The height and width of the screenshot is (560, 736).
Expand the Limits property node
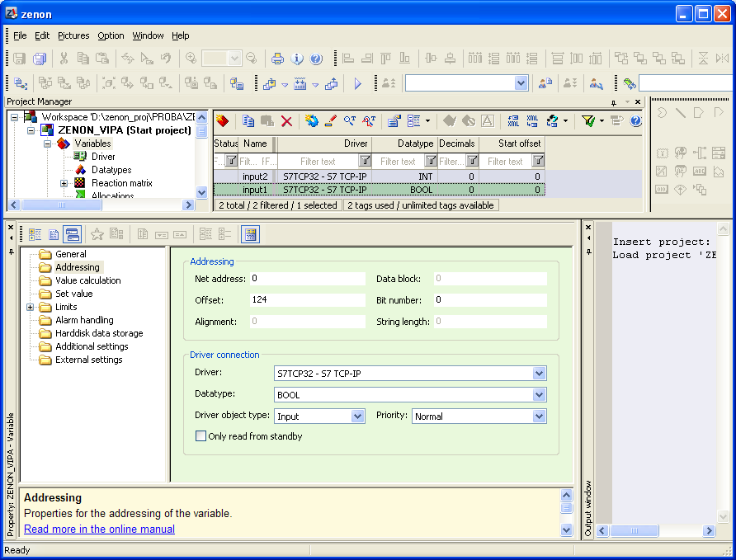pyautogui.click(x=31, y=307)
